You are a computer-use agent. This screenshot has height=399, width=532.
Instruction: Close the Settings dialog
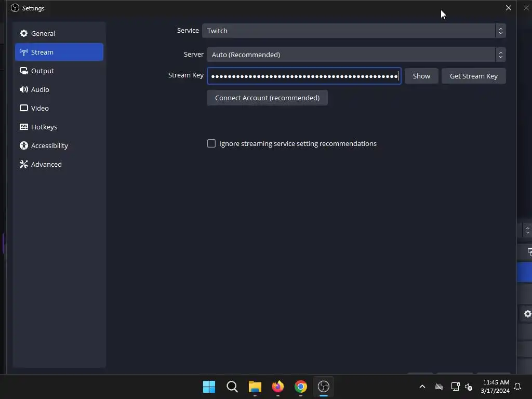[508, 8]
